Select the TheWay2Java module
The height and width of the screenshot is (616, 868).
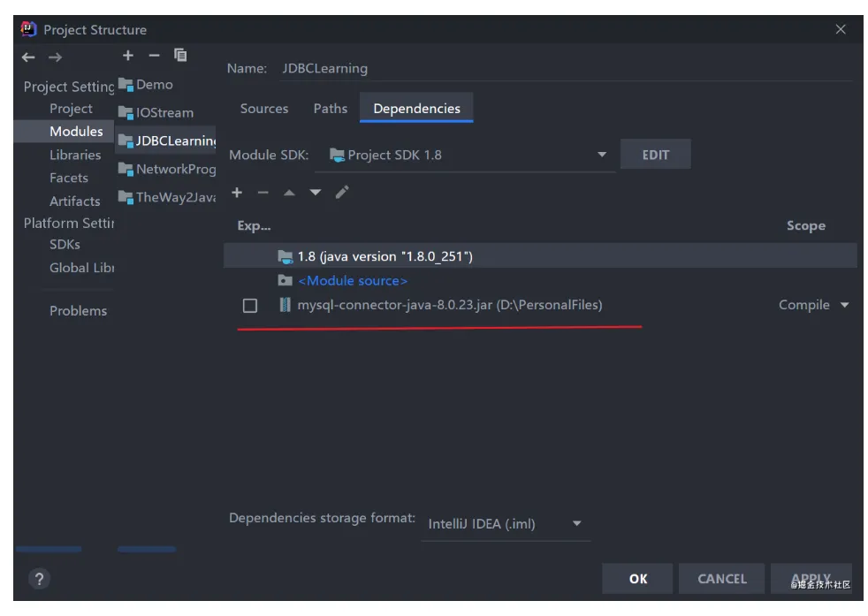[167, 198]
